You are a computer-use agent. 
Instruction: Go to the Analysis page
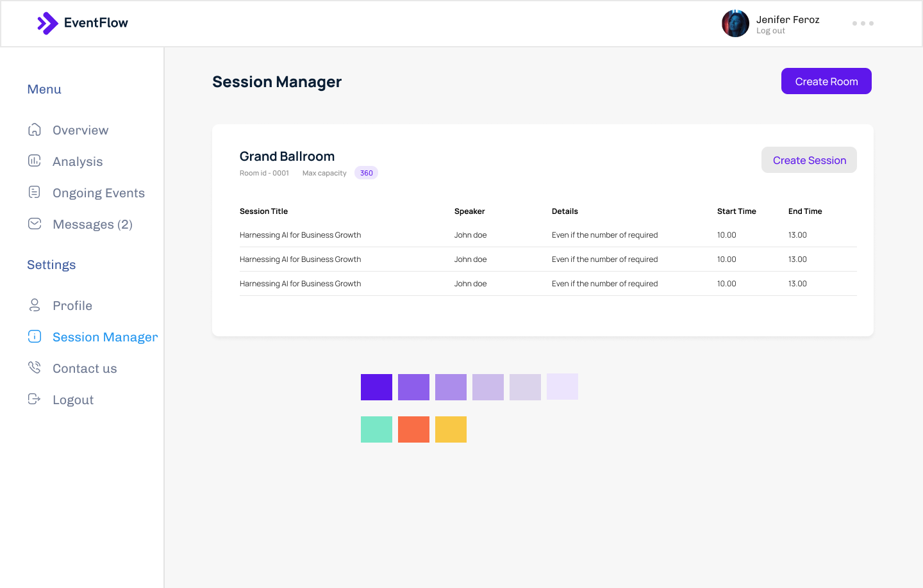pyautogui.click(x=78, y=161)
